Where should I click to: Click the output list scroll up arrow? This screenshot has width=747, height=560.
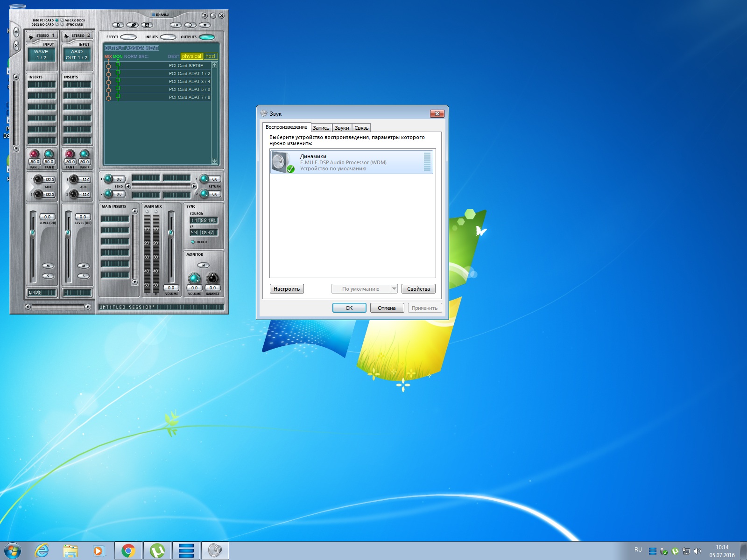(214, 65)
